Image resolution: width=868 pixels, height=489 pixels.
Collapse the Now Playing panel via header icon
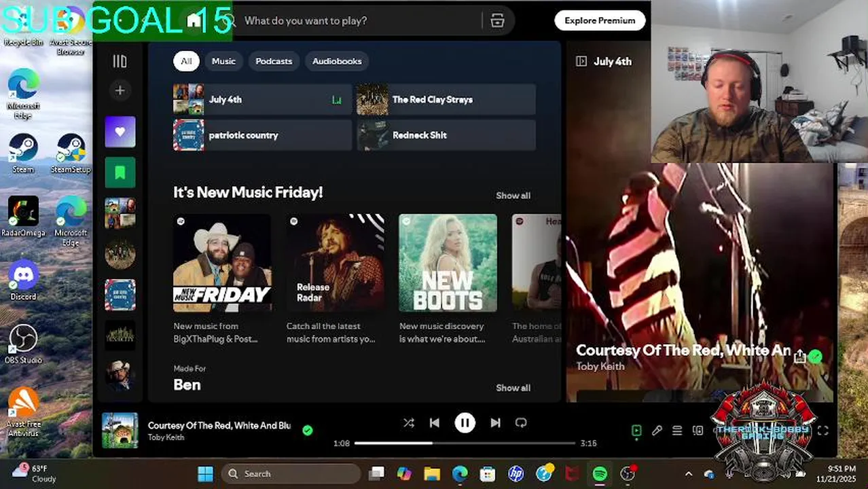click(x=581, y=61)
